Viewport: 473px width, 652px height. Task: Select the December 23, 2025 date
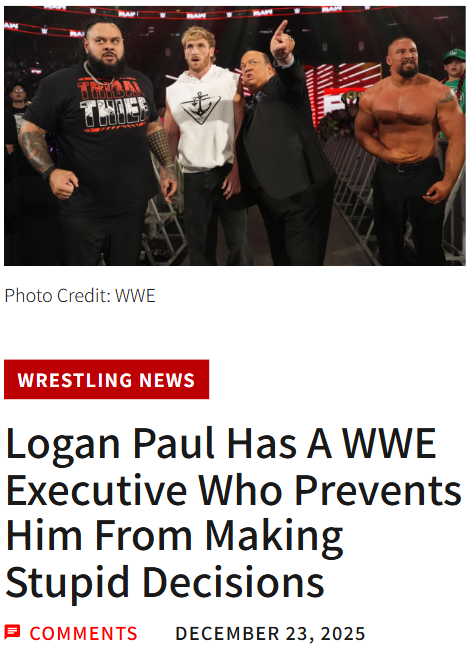pos(270,634)
